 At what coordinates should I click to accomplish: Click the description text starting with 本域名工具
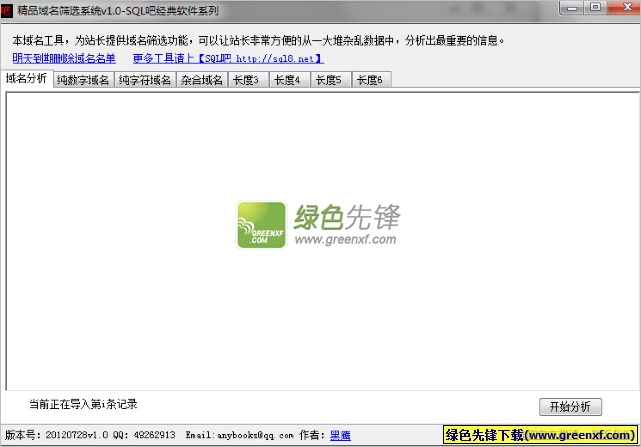(x=258, y=40)
